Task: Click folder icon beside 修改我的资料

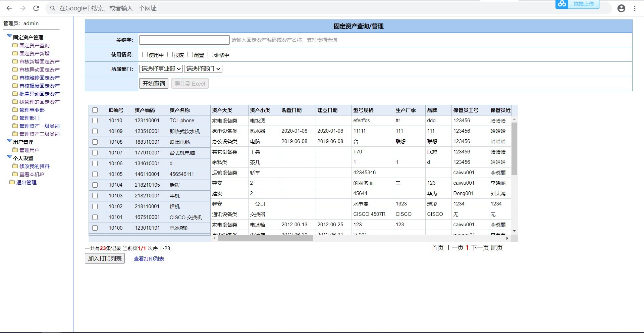Action: pyautogui.click(x=15, y=166)
